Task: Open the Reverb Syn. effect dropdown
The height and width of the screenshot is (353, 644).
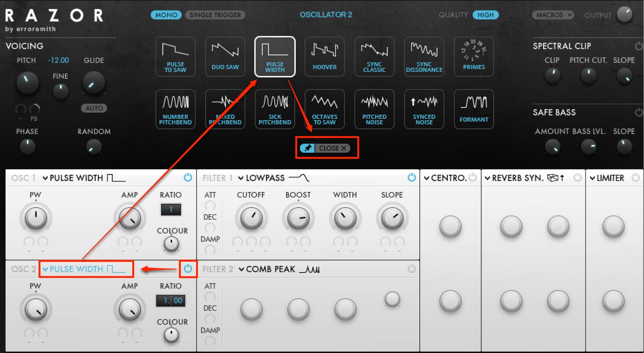Action: tap(525, 178)
